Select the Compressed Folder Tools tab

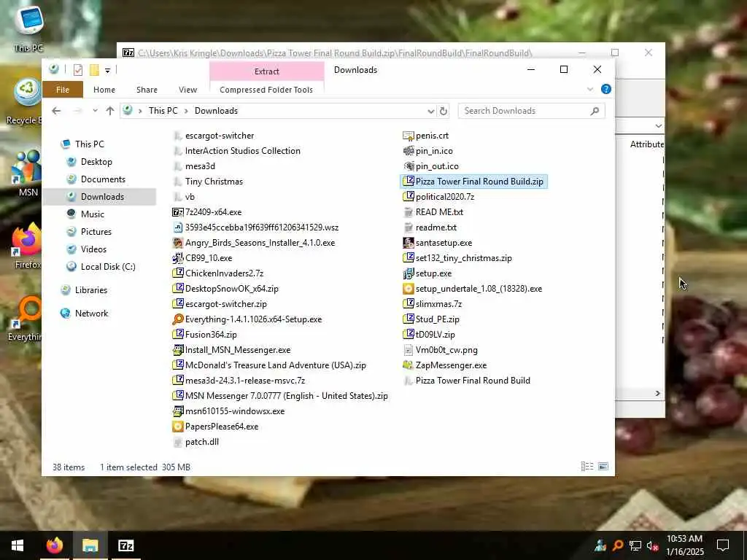(x=266, y=90)
